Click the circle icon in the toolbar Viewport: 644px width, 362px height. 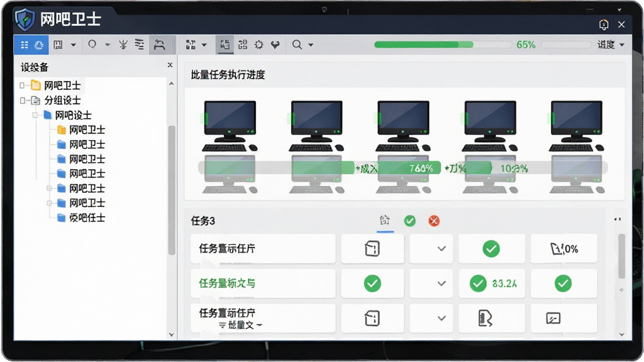coord(92,45)
